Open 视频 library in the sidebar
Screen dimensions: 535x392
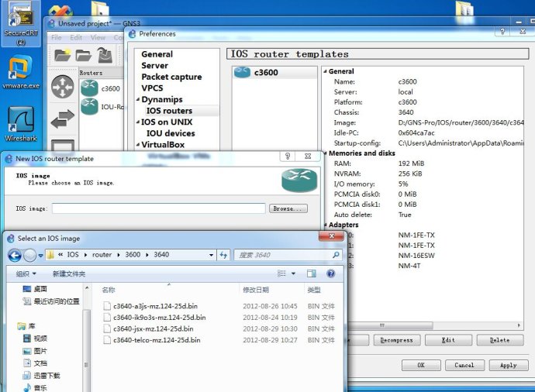[35, 339]
